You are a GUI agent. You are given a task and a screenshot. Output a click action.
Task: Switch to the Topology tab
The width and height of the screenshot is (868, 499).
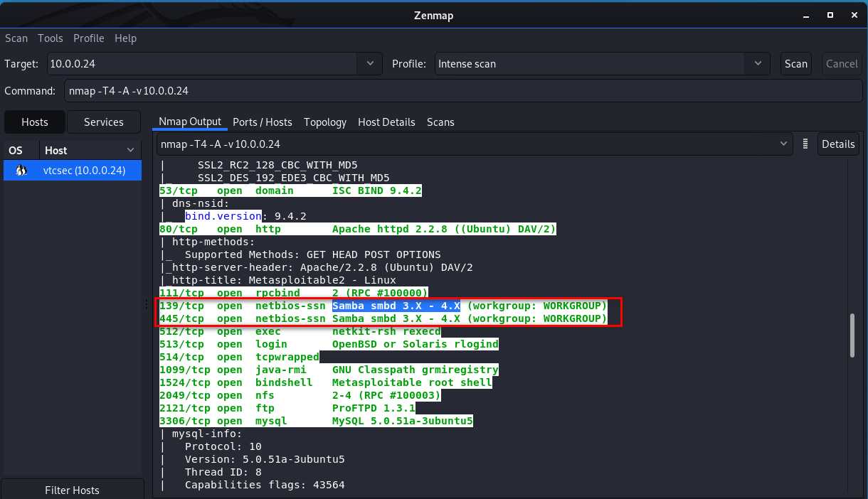pos(325,122)
